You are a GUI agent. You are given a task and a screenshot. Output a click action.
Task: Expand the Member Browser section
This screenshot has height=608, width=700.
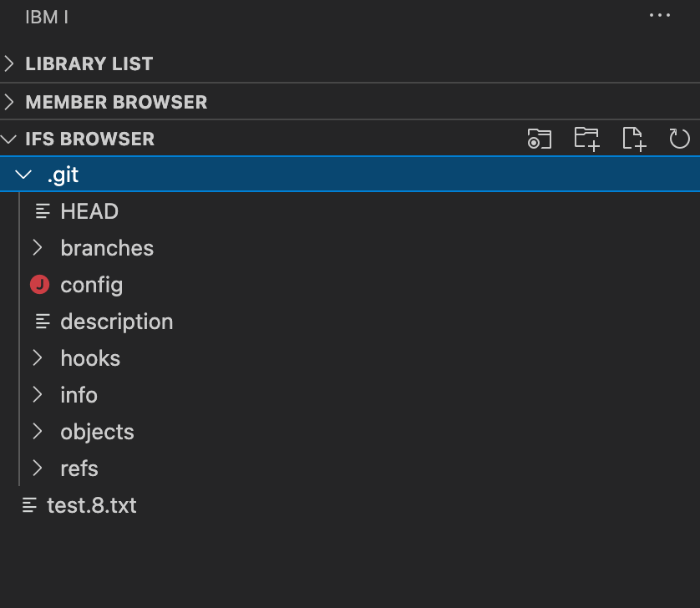point(9,102)
